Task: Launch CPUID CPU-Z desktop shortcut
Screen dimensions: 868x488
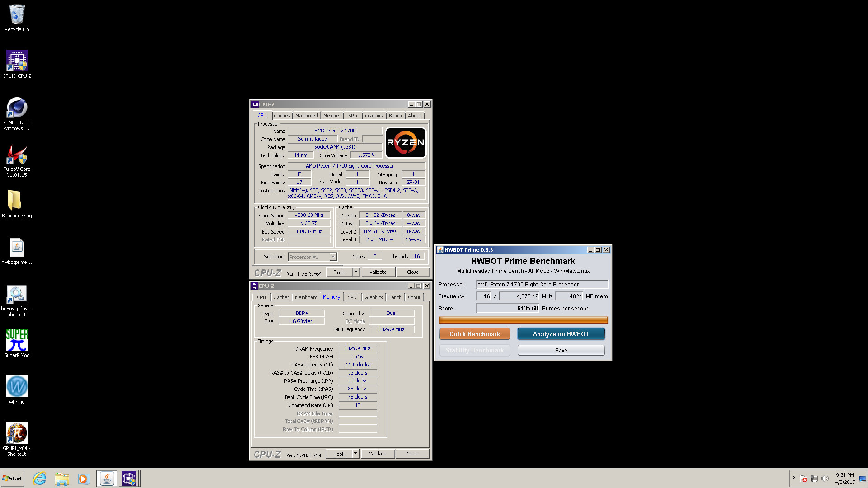Action: tap(17, 65)
